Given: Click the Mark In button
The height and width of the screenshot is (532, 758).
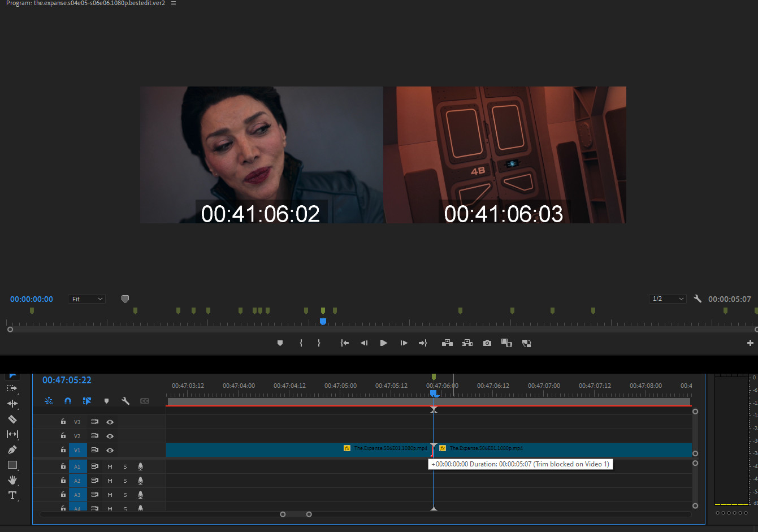Looking at the screenshot, I should (x=301, y=343).
